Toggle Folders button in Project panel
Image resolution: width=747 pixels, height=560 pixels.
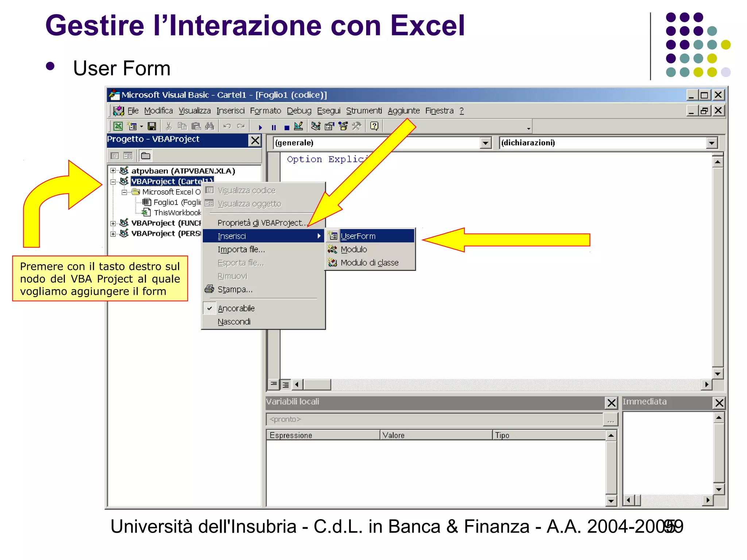pyautogui.click(x=146, y=156)
